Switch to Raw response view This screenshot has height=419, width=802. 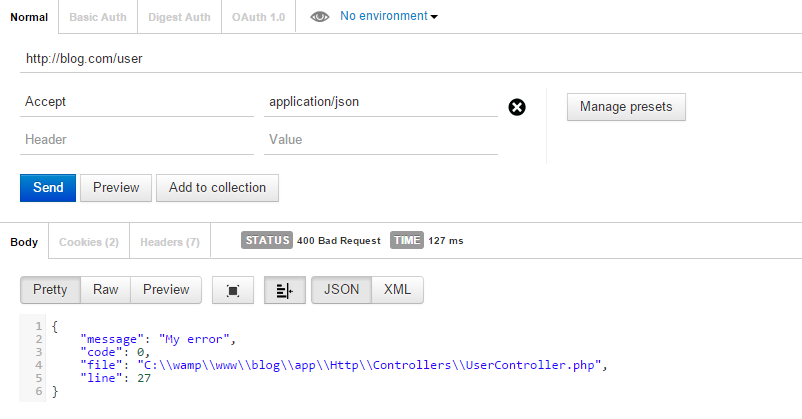click(105, 290)
